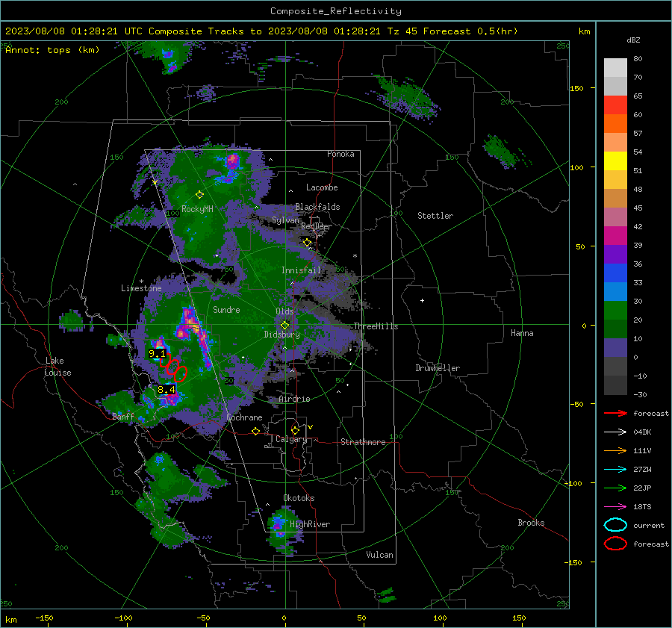
Task: Click the Hanna label
Action: (x=522, y=333)
